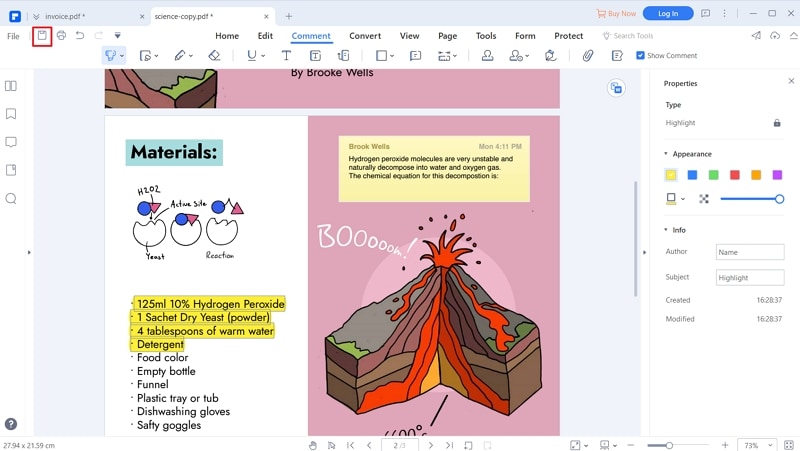
Task: Click the Buy Now link
Action: pyautogui.click(x=616, y=14)
